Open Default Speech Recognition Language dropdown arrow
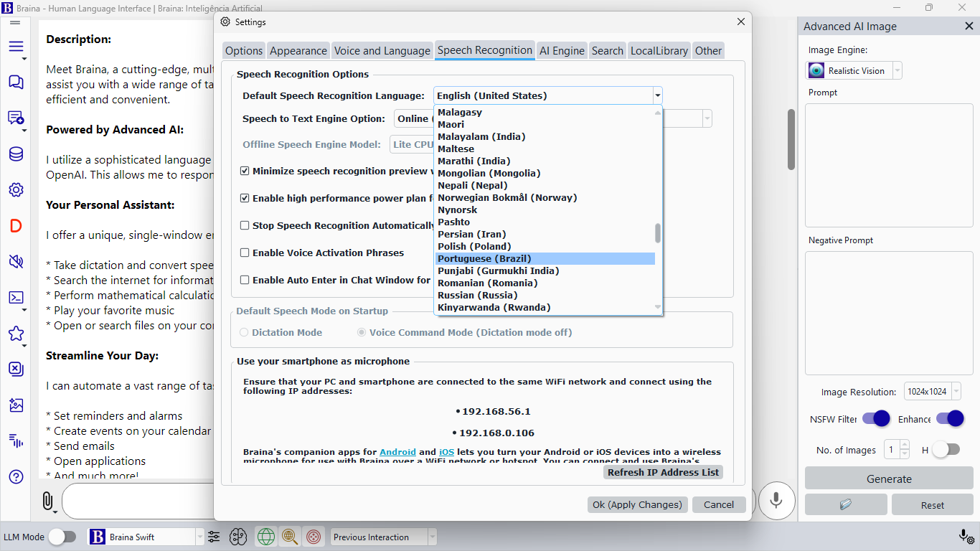Viewport: 980px width, 551px height. click(656, 95)
